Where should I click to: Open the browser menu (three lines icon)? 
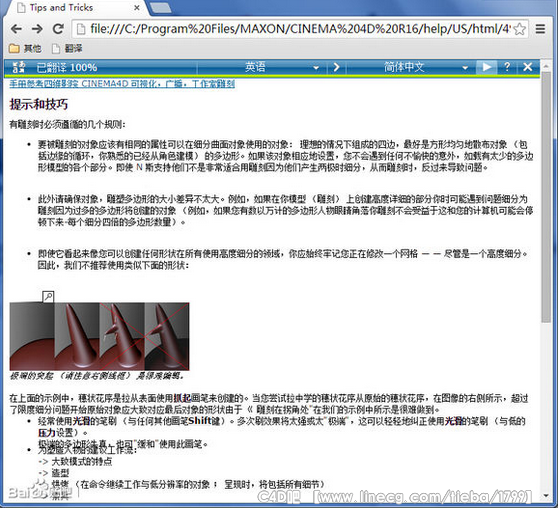pos(540,28)
